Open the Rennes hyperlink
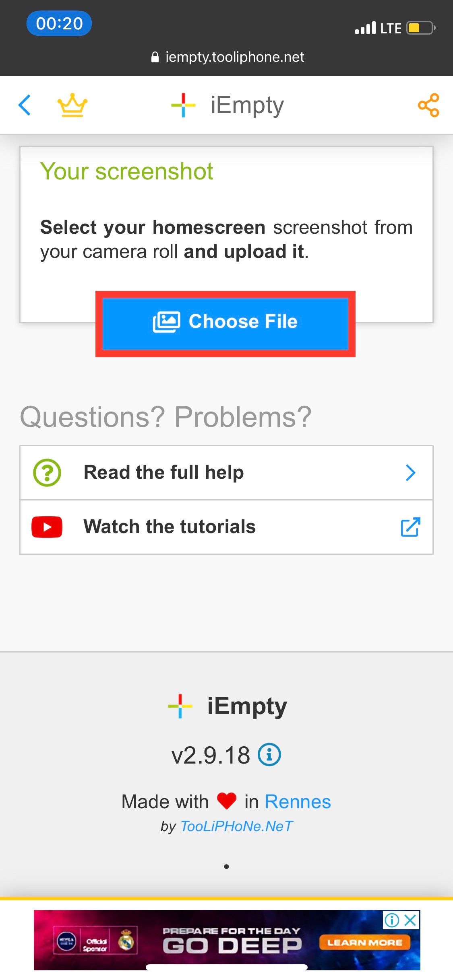This screenshot has height=980, width=453. pyautogui.click(x=298, y=801)
